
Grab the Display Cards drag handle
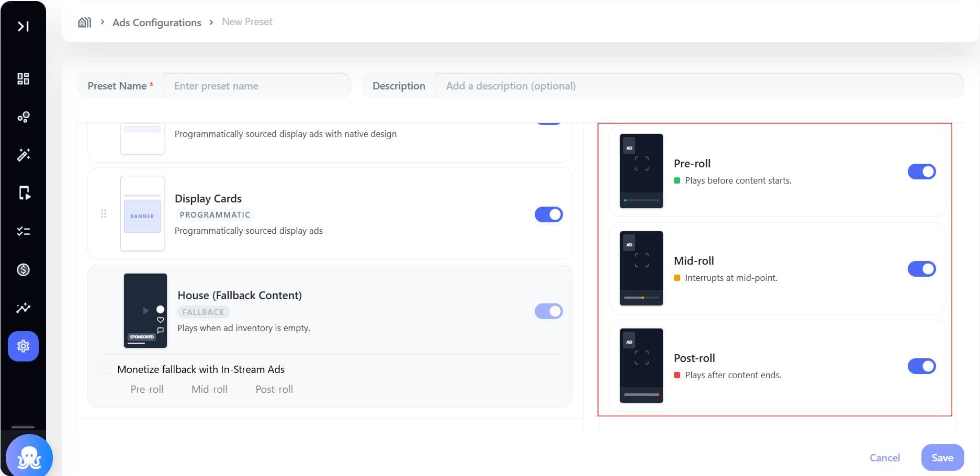click(x=104, y=213)
